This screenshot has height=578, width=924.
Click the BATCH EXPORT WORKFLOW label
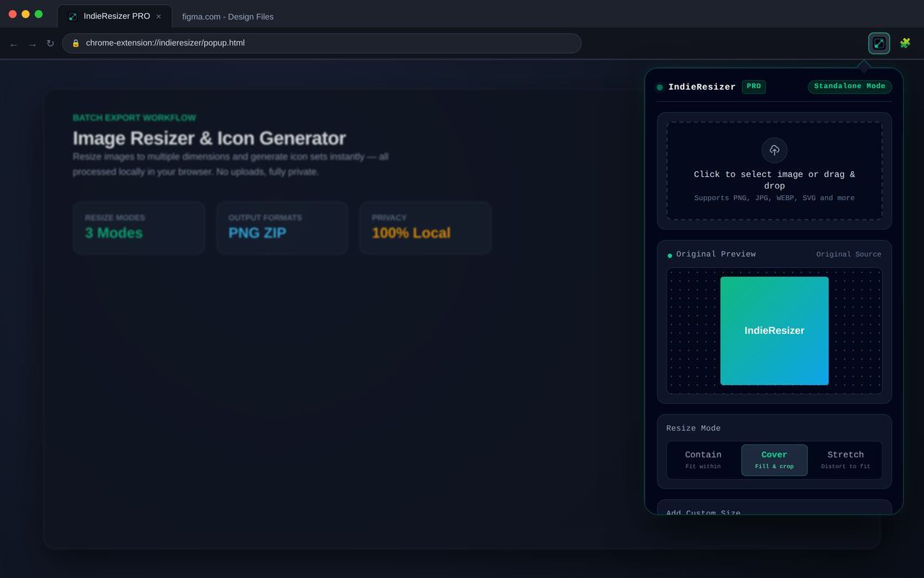(x=134, y=118)
